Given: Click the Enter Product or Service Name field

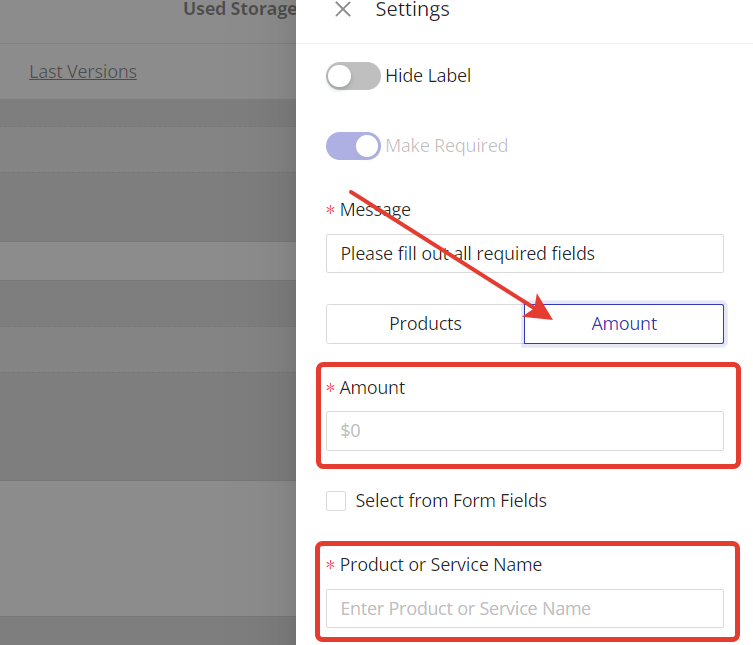Looking at the screenshot, I should point(524,609).
